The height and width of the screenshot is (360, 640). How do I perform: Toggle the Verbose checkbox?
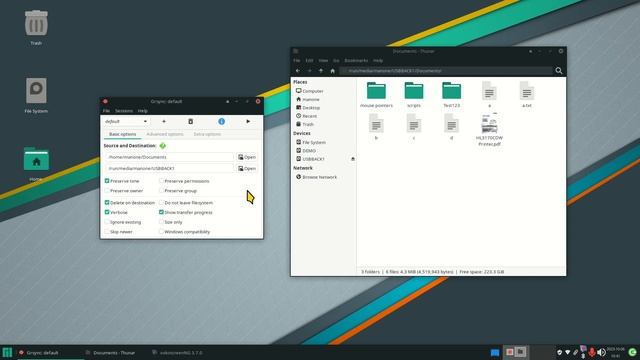[107, 212]
